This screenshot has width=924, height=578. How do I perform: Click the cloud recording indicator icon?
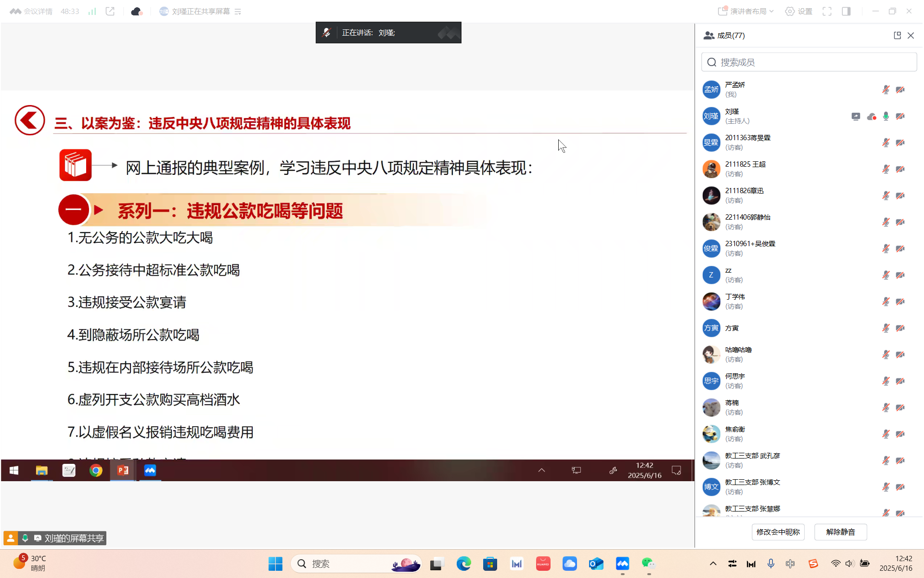pyautogui.click(x=137, y=11)
